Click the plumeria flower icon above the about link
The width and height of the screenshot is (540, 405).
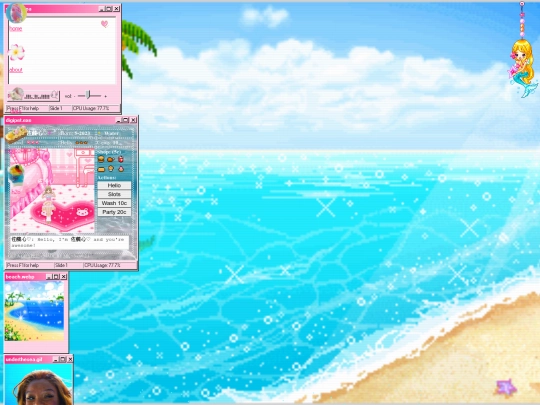coord(17,52)
